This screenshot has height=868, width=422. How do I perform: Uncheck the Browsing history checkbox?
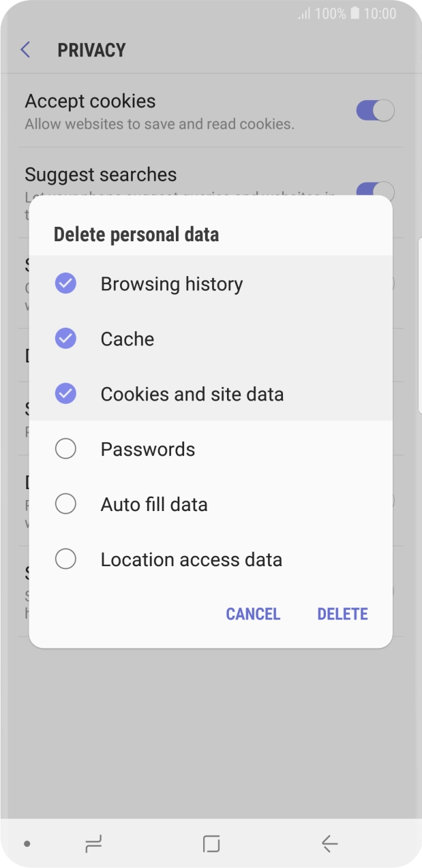click(65, 283)
